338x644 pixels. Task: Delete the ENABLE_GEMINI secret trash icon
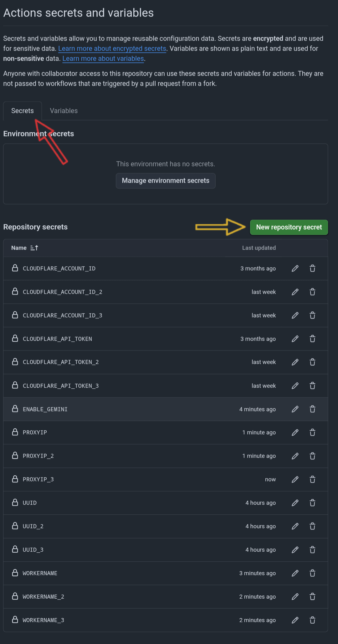(312, 409)
